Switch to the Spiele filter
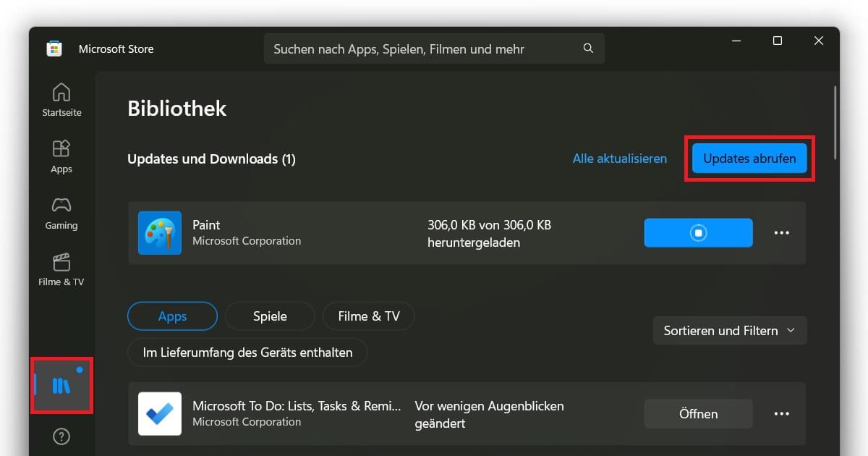The image size is (868, 456). [270, 316]
